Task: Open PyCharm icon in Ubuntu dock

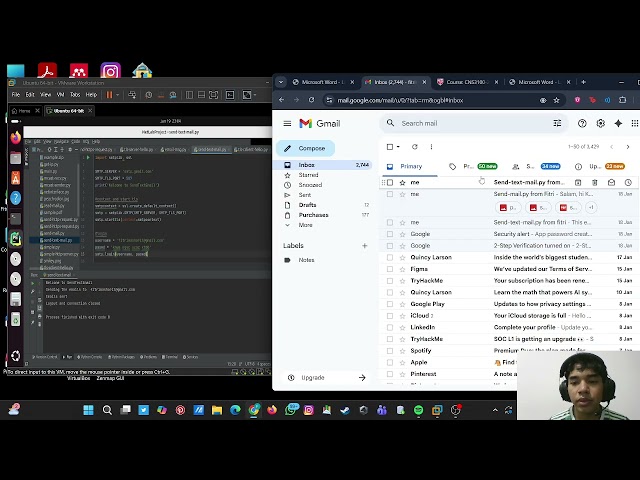Action: click(x=16, y=239)
